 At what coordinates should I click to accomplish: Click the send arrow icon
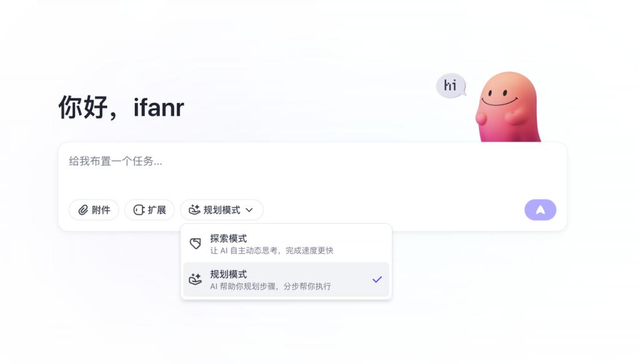[x=540, y=210]
